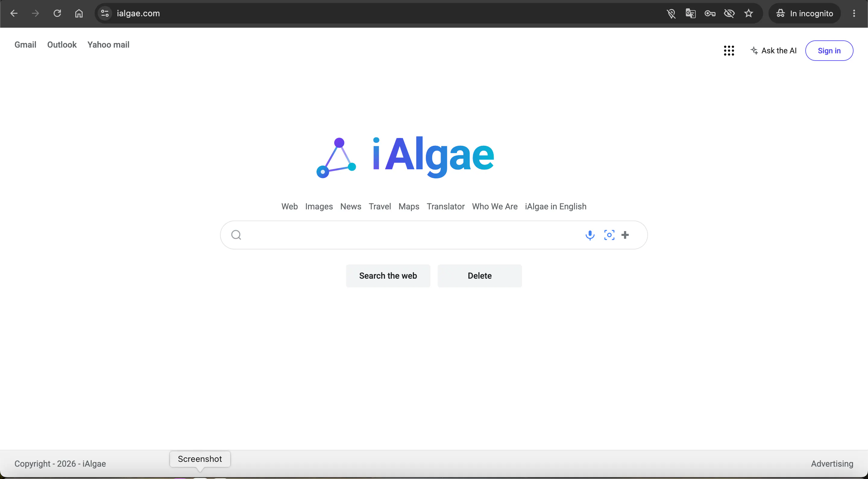868x479 pixels.
Task: Open the browser home icon
Action: (x=79, y=14)
